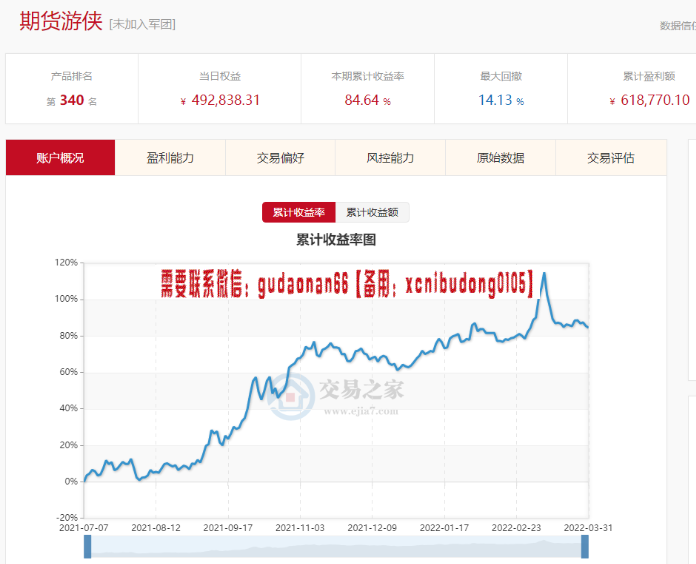Click the 产品排名 header label
The image size is (696, 564).
(x=71, y=76)
